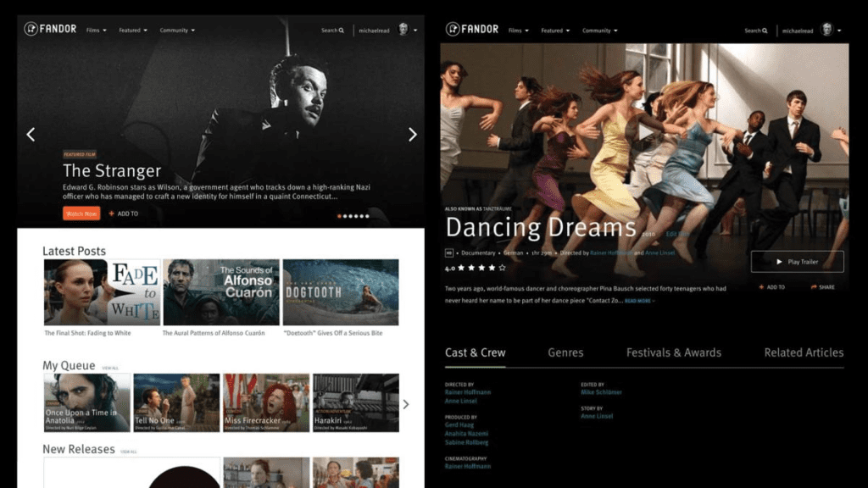Screen dimensions: 868x488
Task: Open the Films dropdown menu
Action: [94, 30]
